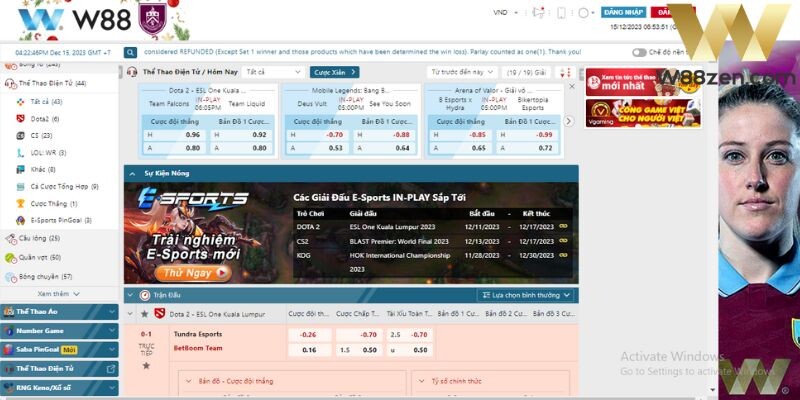The height and width of the screenshot is (400, 800).
Task: Open link icon for BLAST Premier: World Final row
Action: (563, 241)
